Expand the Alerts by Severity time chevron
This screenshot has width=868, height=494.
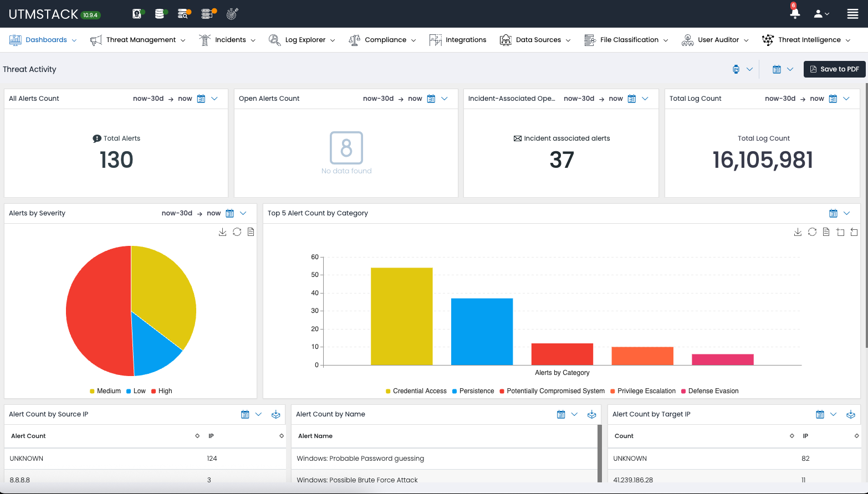(243, 213)
